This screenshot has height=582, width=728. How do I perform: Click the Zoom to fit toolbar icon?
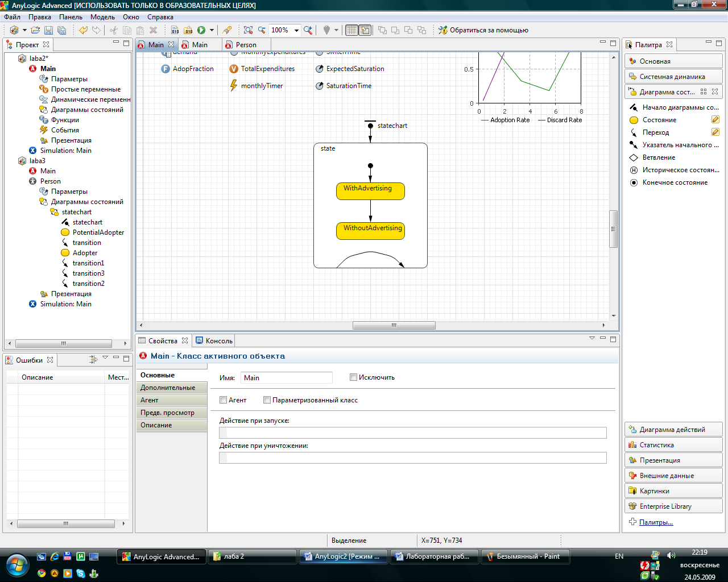coord(248,30)
